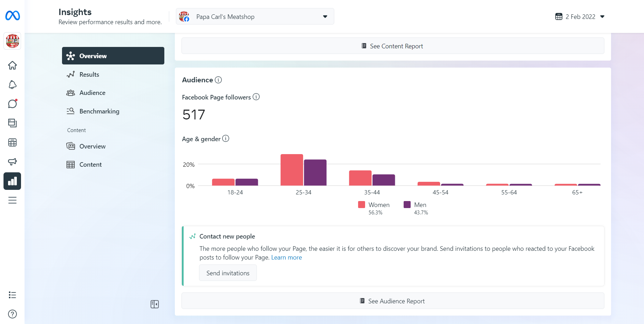Go to Home in left rail
Viewport: 644px width, 324px height.
tap(12, 66)
